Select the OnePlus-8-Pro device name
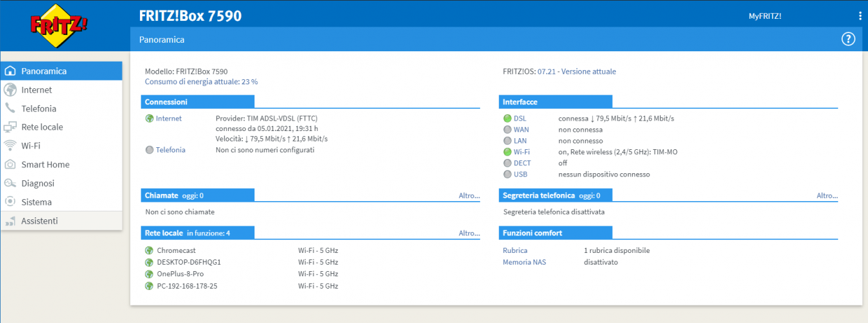 coord(180,274)
